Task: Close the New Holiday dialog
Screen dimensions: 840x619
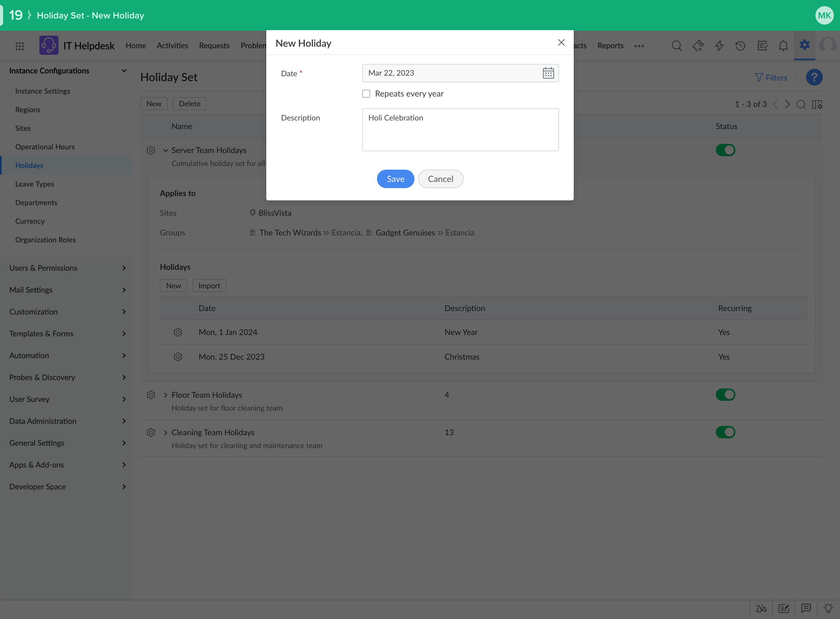Action: point(561,43)
